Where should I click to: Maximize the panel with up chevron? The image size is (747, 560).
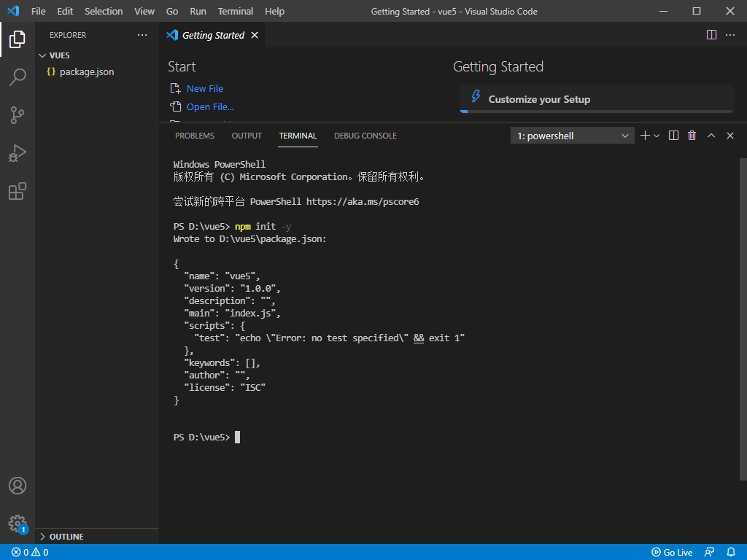[x=711, y=136]
